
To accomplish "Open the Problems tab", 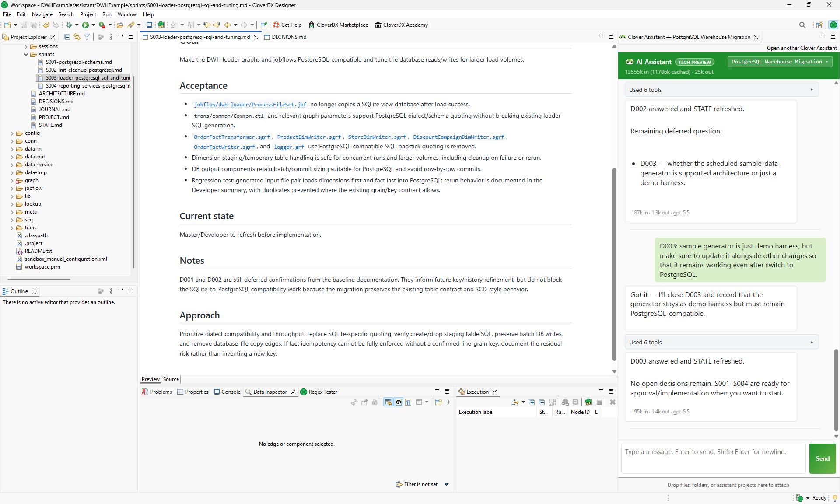I will coord(157,392).
